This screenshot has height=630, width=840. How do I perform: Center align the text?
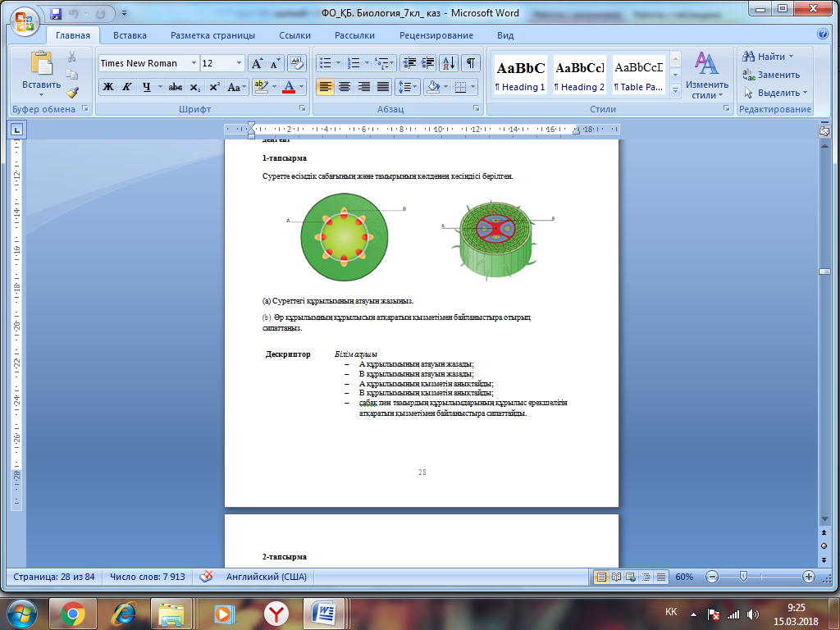point(345,87)
